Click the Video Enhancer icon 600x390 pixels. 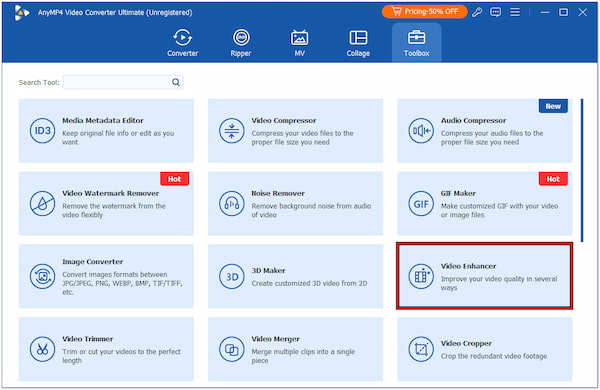click(421, 276)
